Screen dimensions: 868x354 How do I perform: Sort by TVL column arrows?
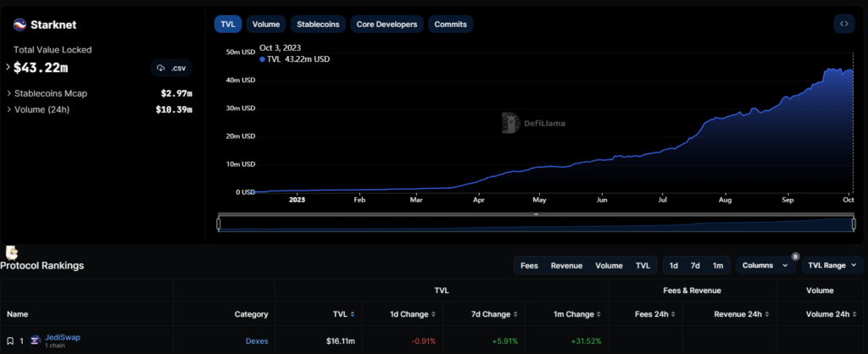pos(353,314)
